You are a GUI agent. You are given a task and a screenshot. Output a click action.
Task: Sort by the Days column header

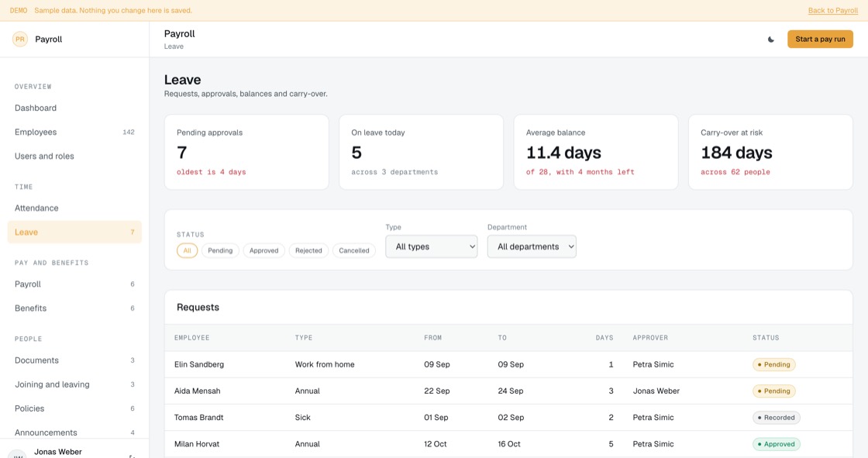[604, 337]
